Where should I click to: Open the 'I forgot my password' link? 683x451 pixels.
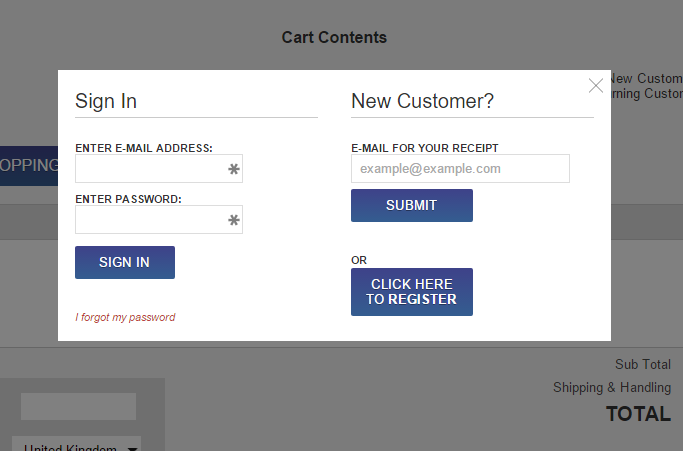point(125,317)
